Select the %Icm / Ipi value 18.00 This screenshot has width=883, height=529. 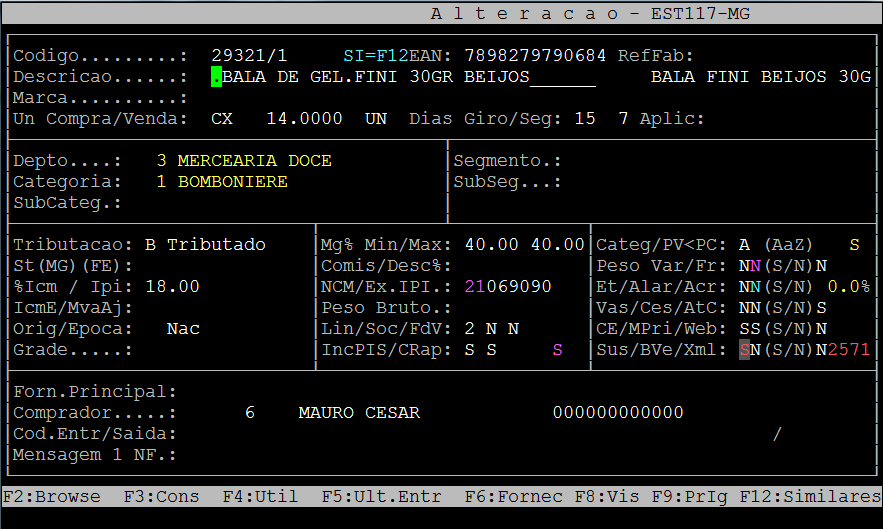pyautogui.click(x=172, y=287)
